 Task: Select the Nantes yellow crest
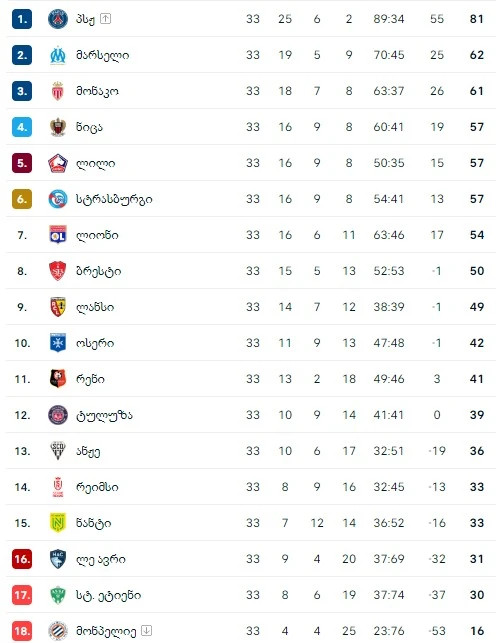tap(58, 523)
